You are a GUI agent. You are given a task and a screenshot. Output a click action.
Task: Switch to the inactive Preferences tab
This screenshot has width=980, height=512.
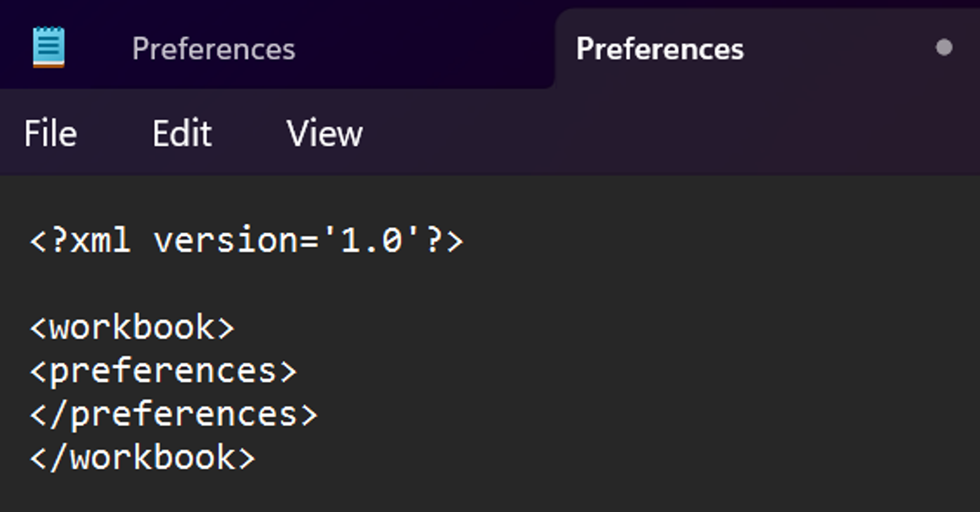click(x=214, y=49)
